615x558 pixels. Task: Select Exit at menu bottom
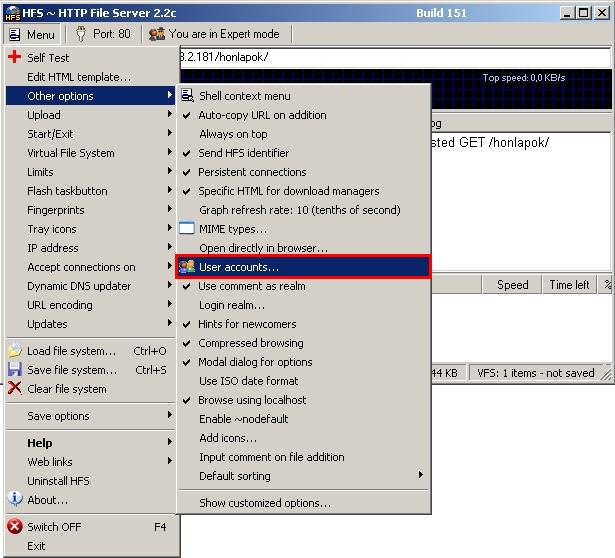point(90,545)
